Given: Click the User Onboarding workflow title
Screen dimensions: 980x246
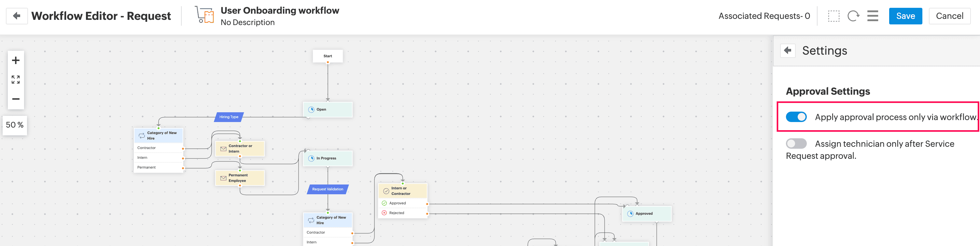Looking at the screenshot, I should [280, 10].
